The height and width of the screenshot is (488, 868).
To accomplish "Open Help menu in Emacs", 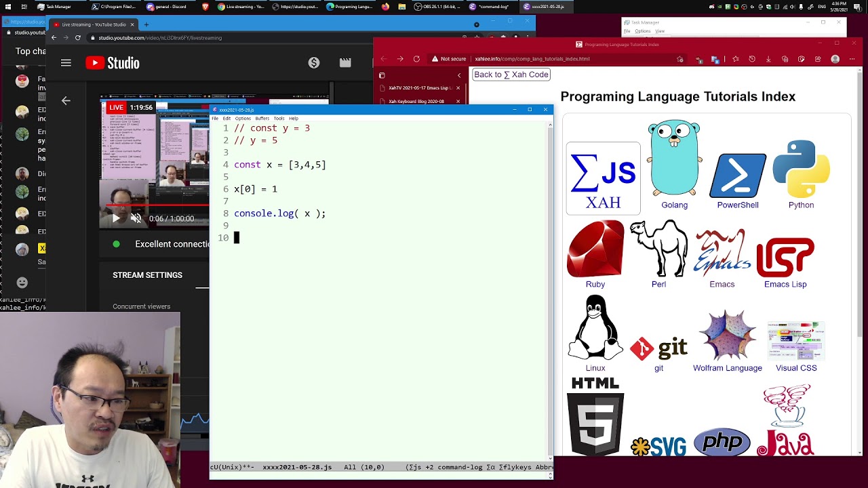I will [294, 119].
